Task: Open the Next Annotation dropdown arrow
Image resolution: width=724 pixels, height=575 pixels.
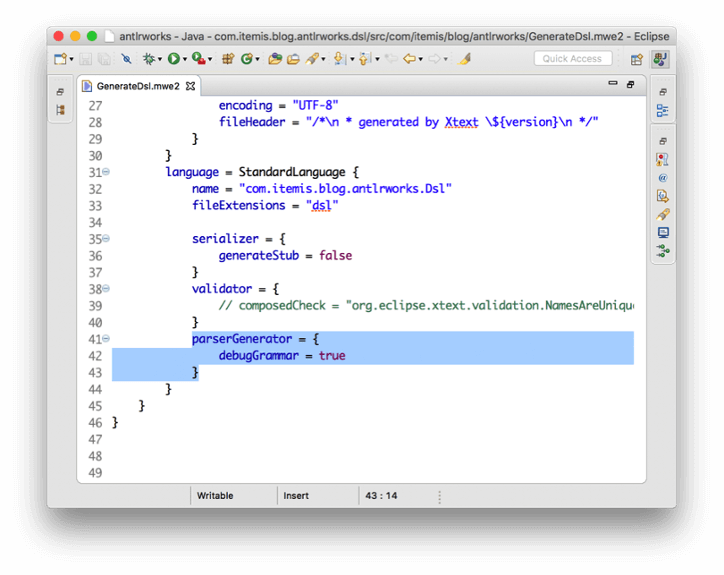Action: pyautogui.click(x=352, y=59)
